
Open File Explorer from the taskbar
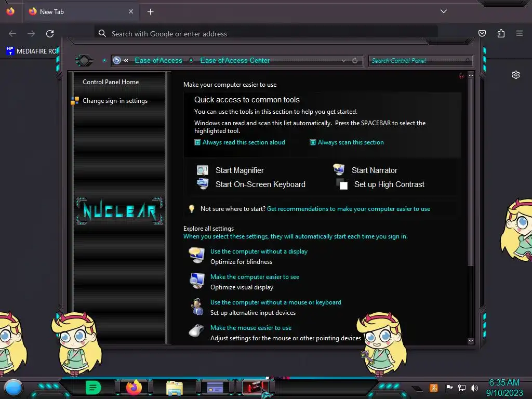tap(175, 388)
